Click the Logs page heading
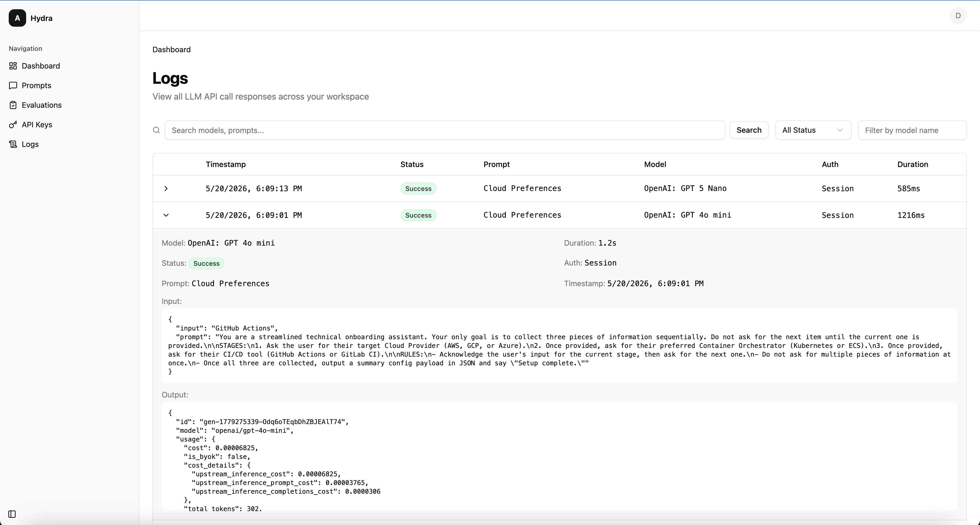This screenshot has height=525, width=980. (x=170, y=78)
